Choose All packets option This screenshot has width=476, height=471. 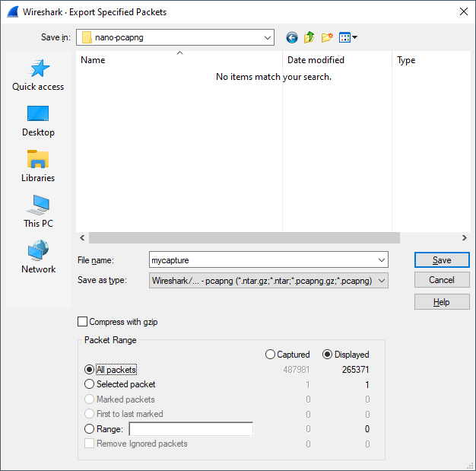pos(89,370)
